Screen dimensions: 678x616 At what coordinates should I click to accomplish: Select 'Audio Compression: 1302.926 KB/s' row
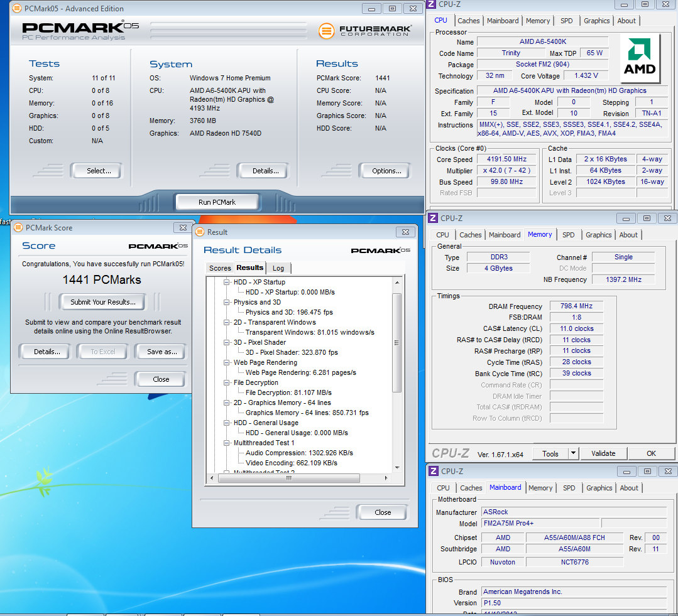(x=299, y=453)
